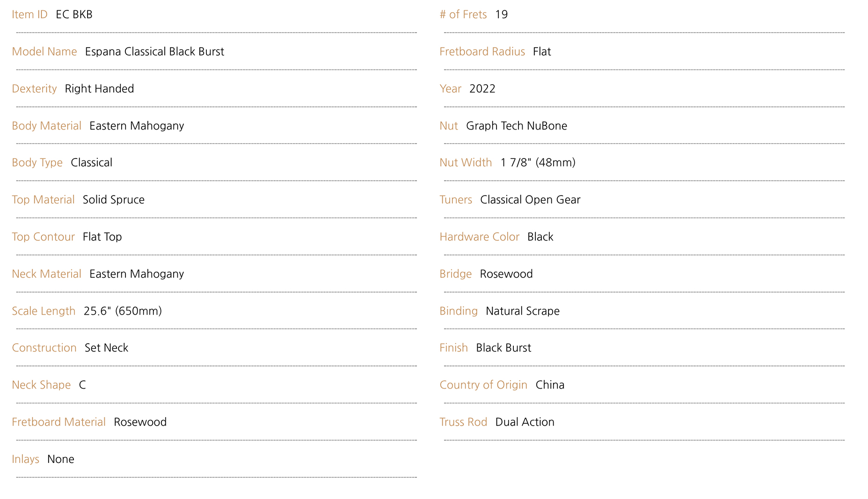The width and height of the screenshot is (868, 499).
Task: Select the Nut Width value 1 7/8" (48mm)
Action: (x=538, y=163)
